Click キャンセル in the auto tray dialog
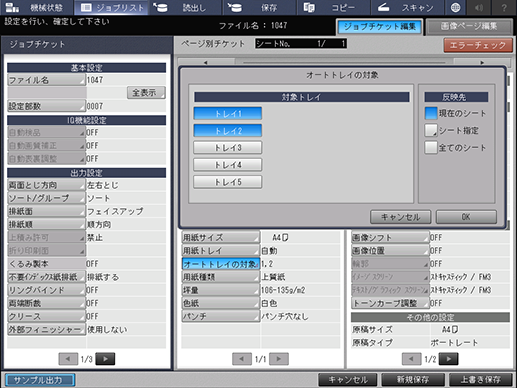The height and width of the screenshot is (388, 517). tap(400, 217)
